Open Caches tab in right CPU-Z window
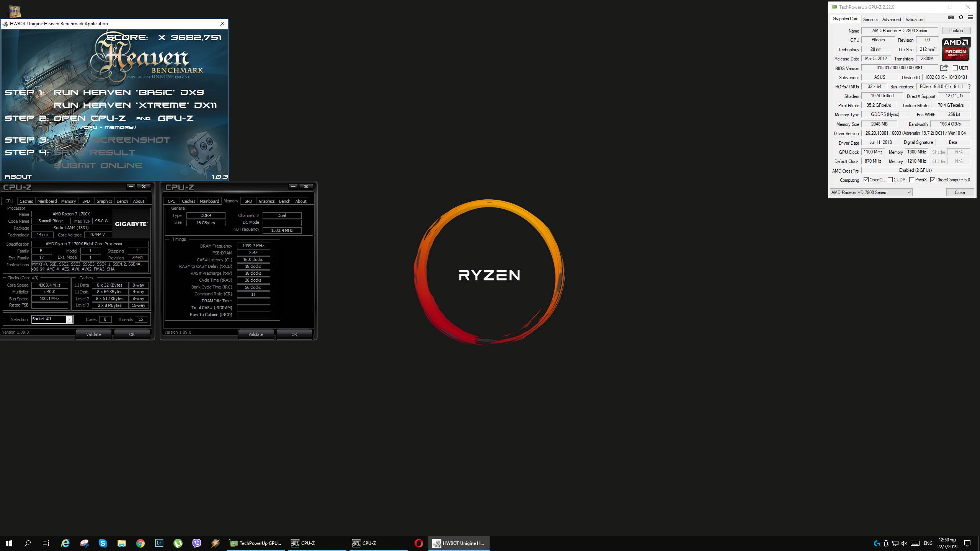Image resolution: width=980 pixels, height=551 pixels. pos(188,201)
